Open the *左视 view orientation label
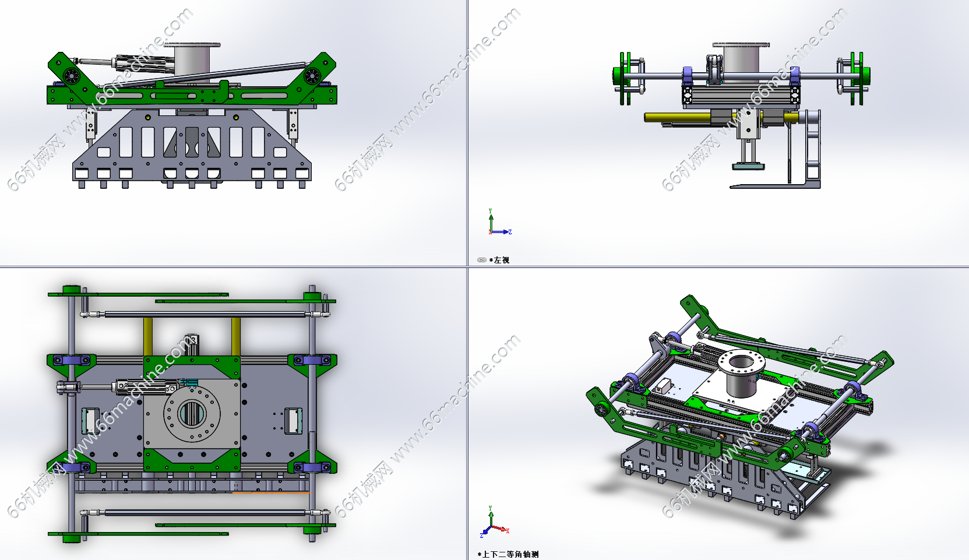The image size is (969, 560). (x=501, y=260)
